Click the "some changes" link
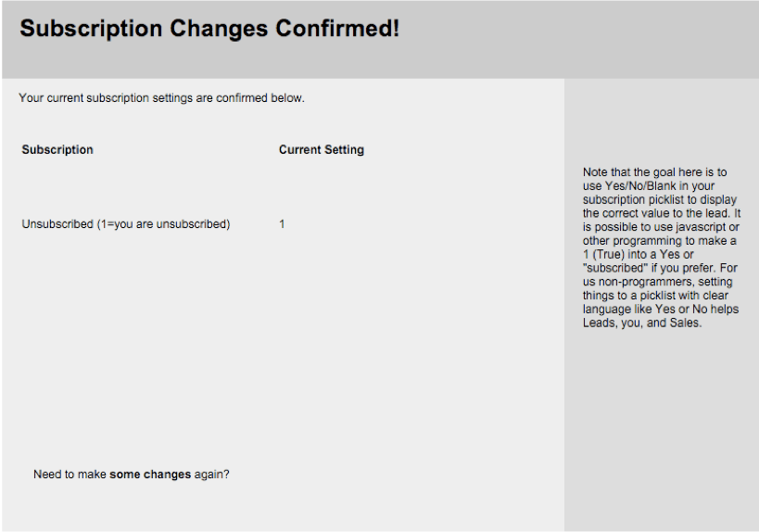 [150, 475]
